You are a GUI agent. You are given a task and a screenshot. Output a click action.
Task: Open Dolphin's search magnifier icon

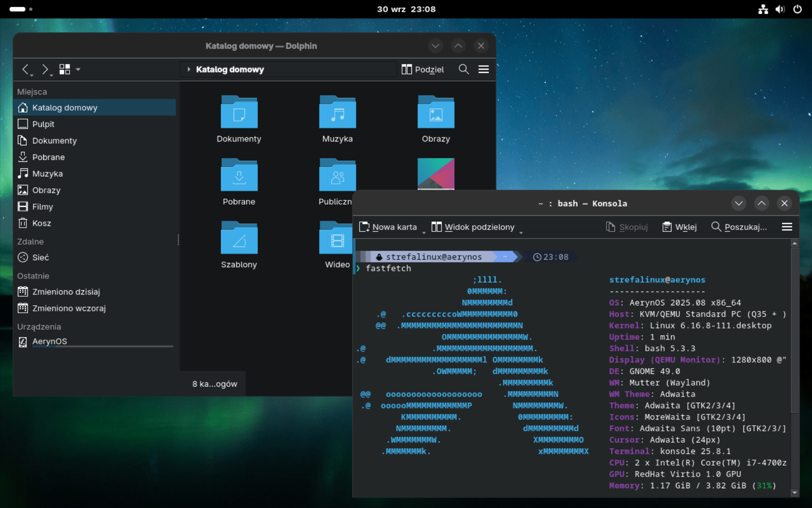click(464, 70)
